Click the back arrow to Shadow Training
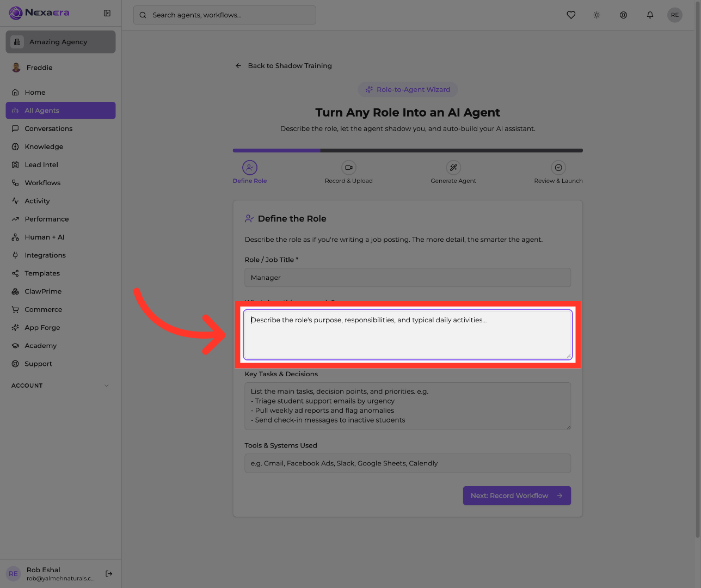This screenshot has height=588, width=701. [238, 66]
